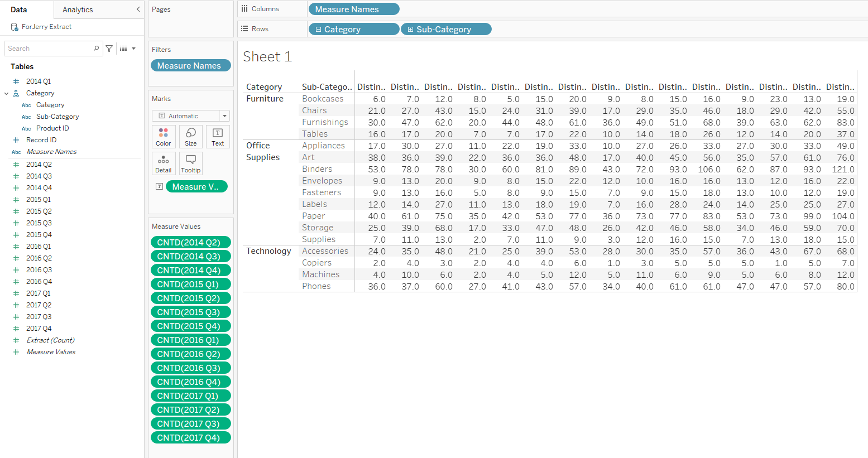Viewport: 868px width, 458px height.
Task: Collapse the Data pane with the left chevron
Action: [138, 9]
